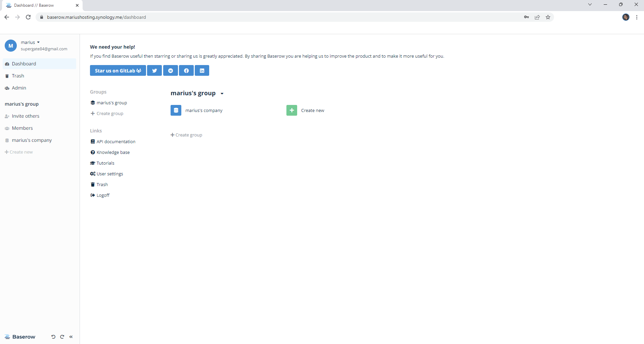Open the tab search chevron in title bar
644x344 pixels.
coord(590,4)
